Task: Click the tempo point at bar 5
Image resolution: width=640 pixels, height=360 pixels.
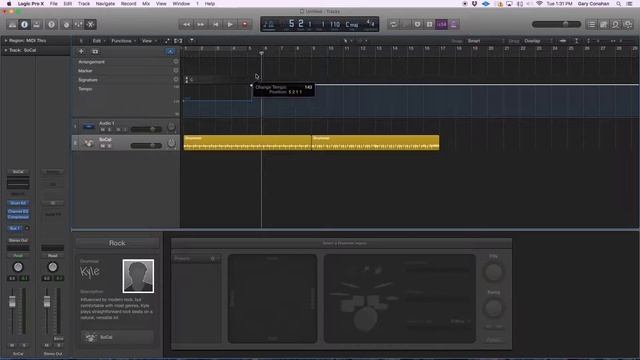Action: click(x=251, y=85)
